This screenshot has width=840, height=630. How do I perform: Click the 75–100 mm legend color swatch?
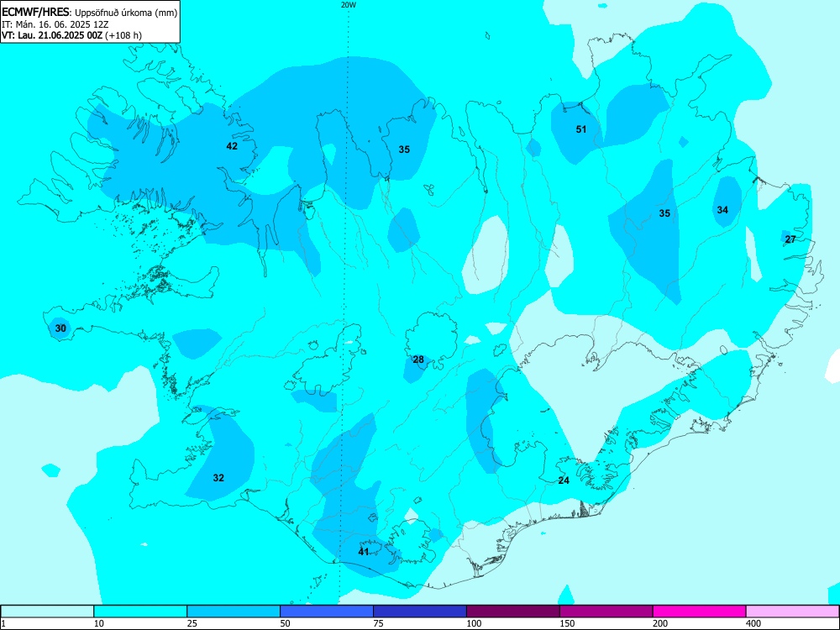pyautogui.click(x=420, y=612)
